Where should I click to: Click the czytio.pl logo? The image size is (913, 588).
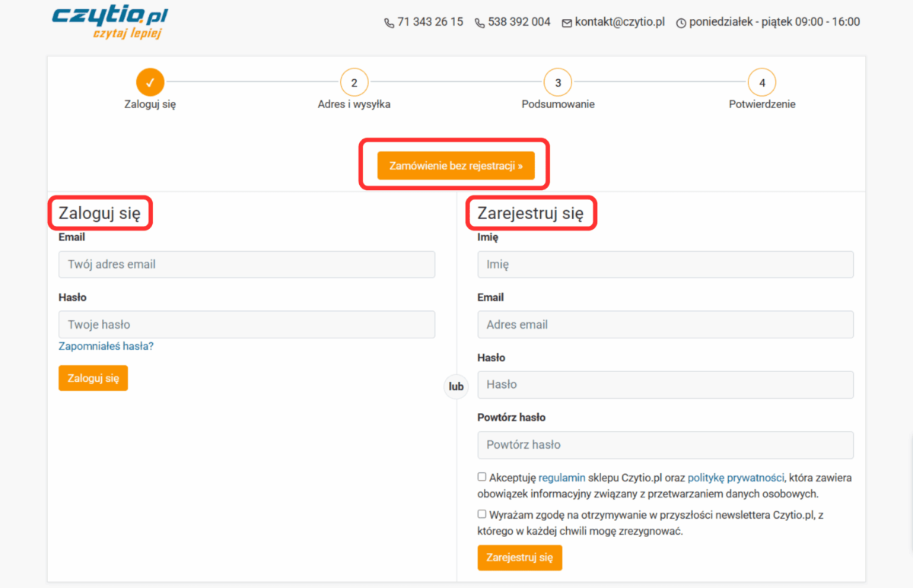110,21
